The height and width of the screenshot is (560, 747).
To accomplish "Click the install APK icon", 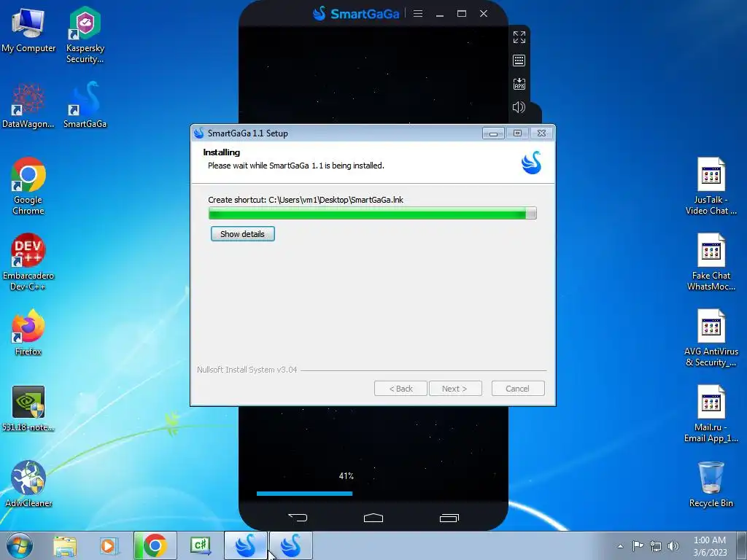I will (519, 84).
